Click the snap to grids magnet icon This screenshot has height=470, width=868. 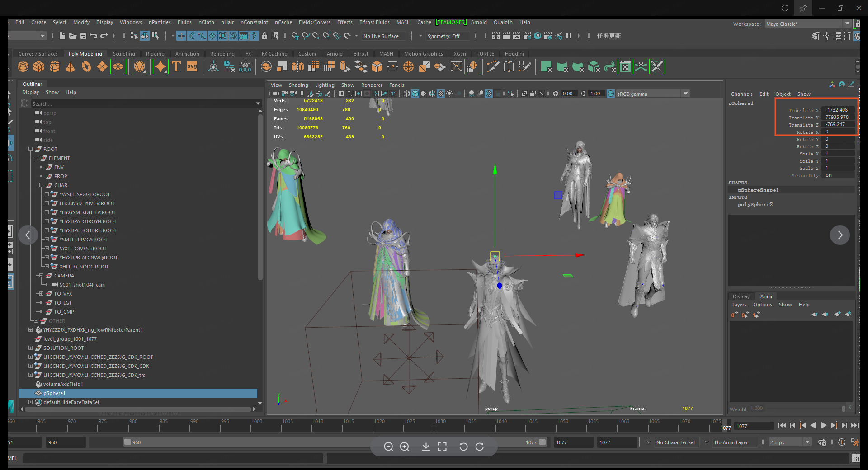295,36
